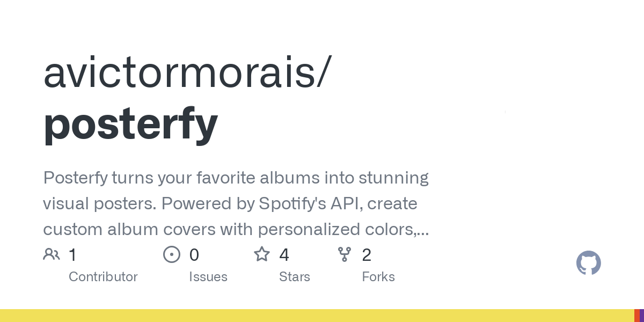Select the Forks label
644x322 pixels.
click(378, 277)
